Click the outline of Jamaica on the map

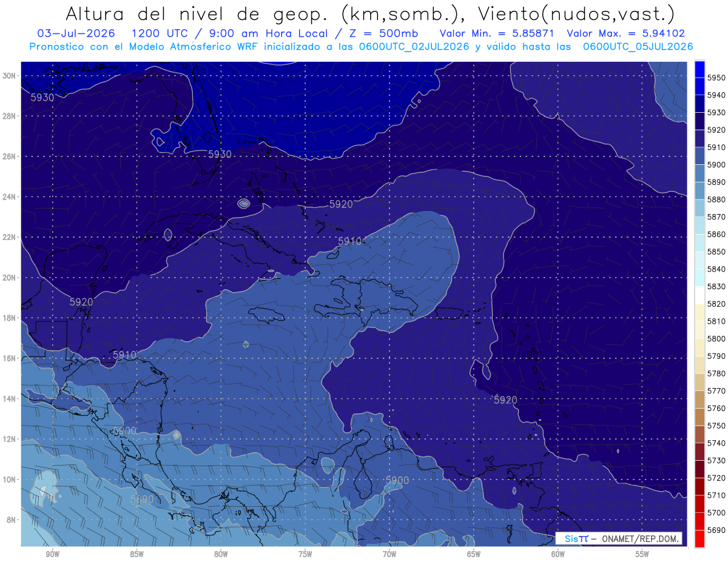tap(268, 314)
